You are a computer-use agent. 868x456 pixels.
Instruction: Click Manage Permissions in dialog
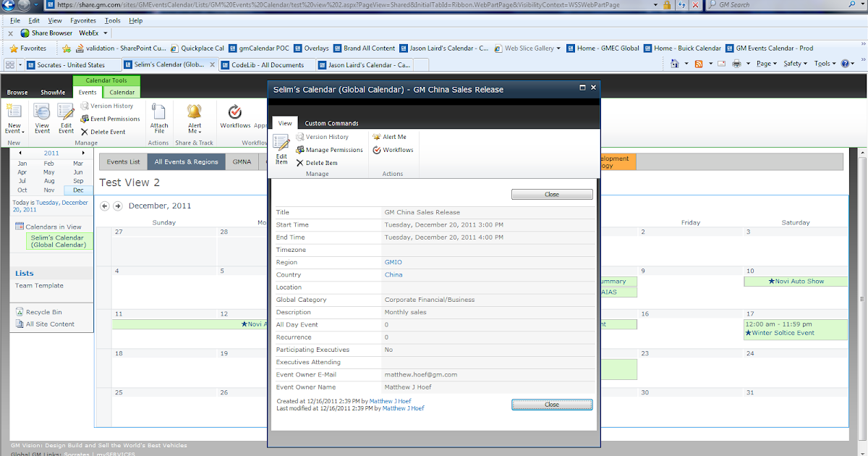[x=329, y=150]
